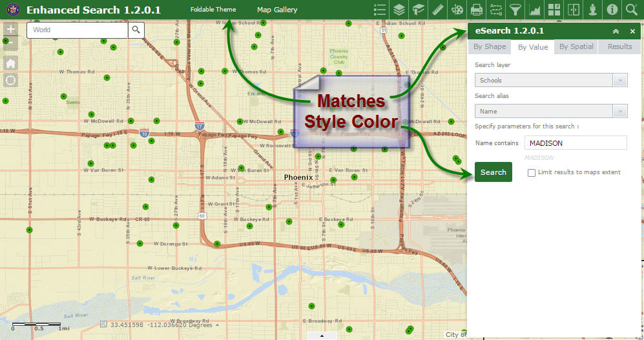Open the Layer List widget
The width and height of the screenshot is (644, 340).
click(399, 10)
